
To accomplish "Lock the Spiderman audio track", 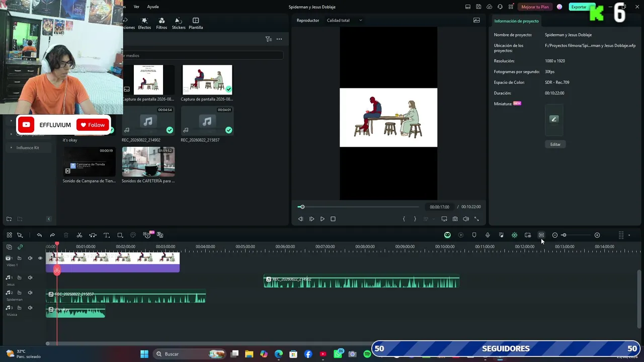I will pyautogui.click(x=20, y=293).
